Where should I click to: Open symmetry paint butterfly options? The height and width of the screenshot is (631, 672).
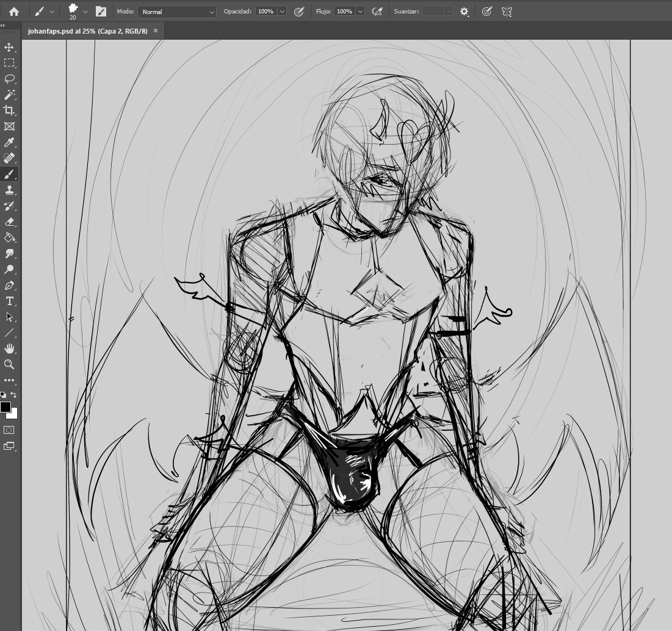point(507,12)
